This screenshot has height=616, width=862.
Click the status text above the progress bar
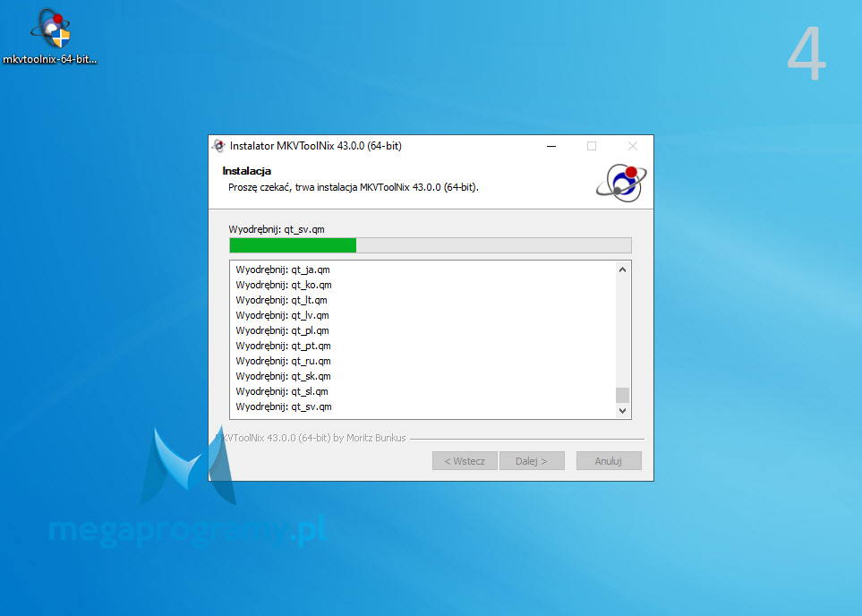click(277, 229)
